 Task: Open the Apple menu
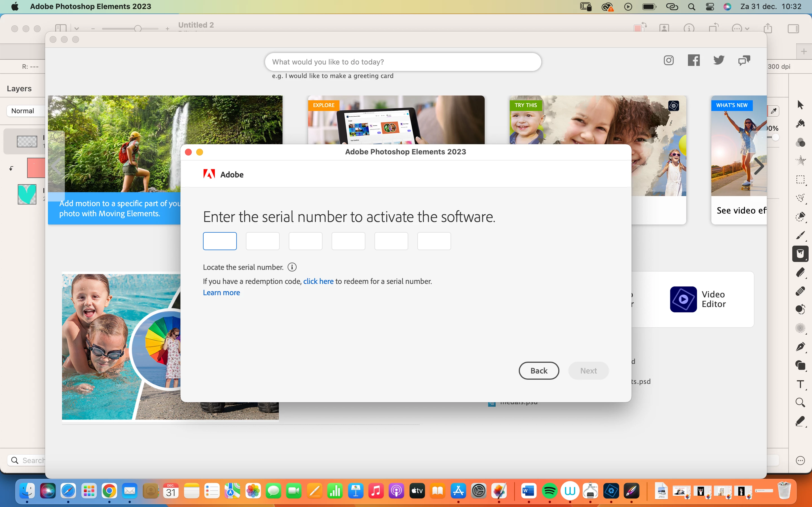pyautogui.click(x=15, y=6)
